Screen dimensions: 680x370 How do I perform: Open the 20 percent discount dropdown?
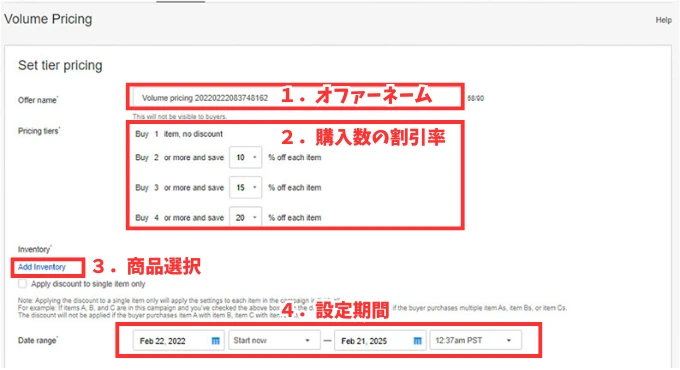click(x=245, y=217)
